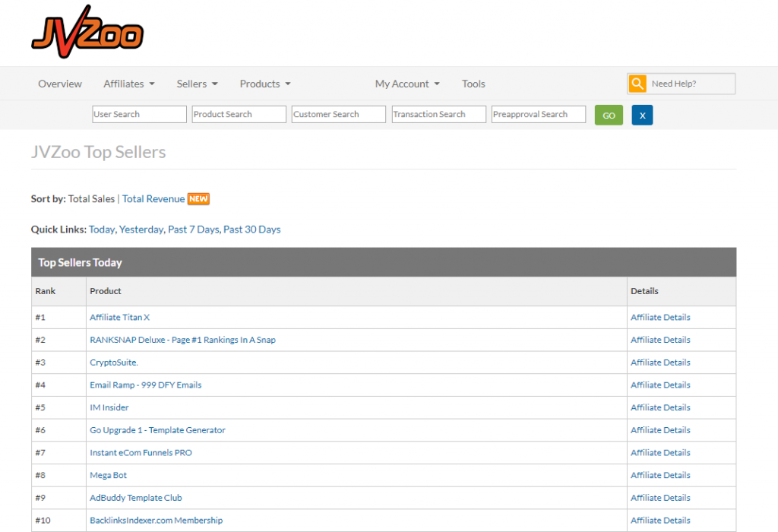Show Past 7 Days top sellers
Image resolution: width=778 pixels, height=532 pixels.
point(194,230)
